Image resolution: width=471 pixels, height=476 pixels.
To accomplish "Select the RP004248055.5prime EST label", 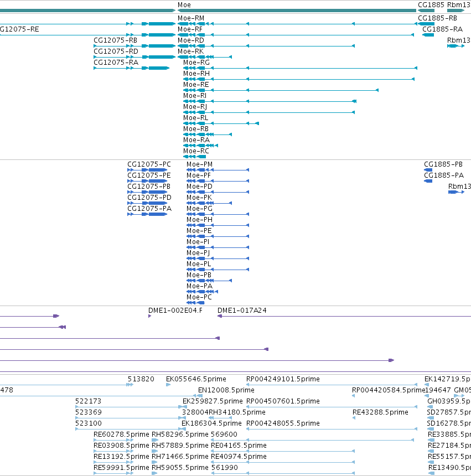I will tap(283, 423).
